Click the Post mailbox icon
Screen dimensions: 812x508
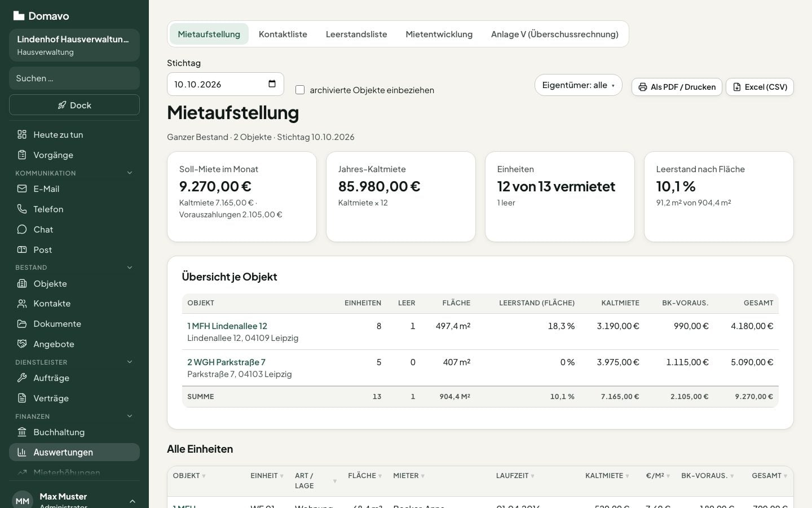coord(22,249)
